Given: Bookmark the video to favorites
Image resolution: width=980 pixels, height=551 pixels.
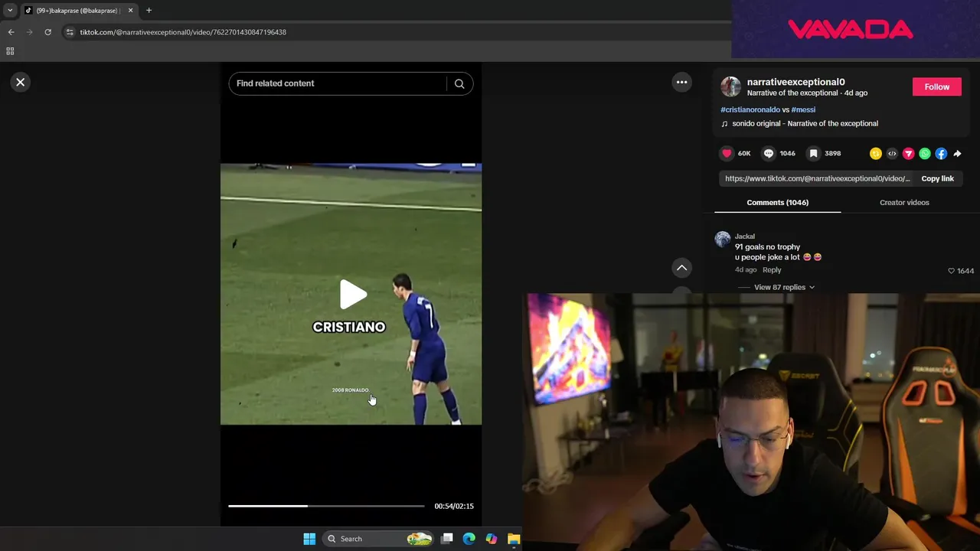Looking at the screenshot, I should 813,153.
